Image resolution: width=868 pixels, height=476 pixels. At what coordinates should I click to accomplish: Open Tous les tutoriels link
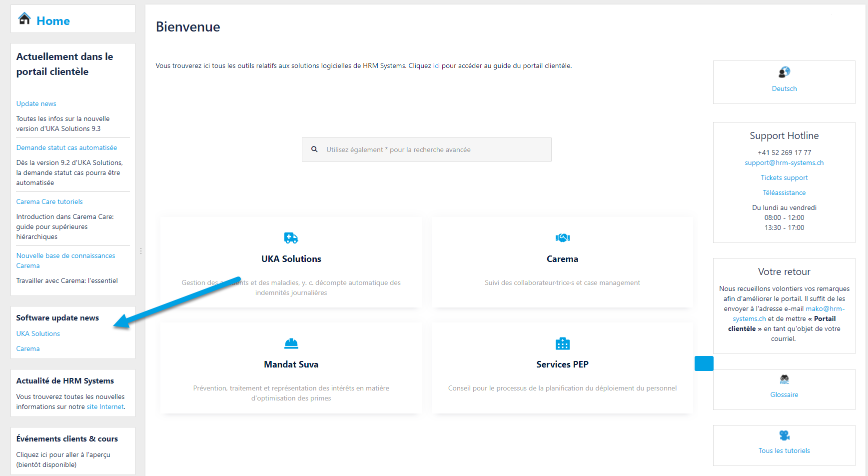click(784, 450)
